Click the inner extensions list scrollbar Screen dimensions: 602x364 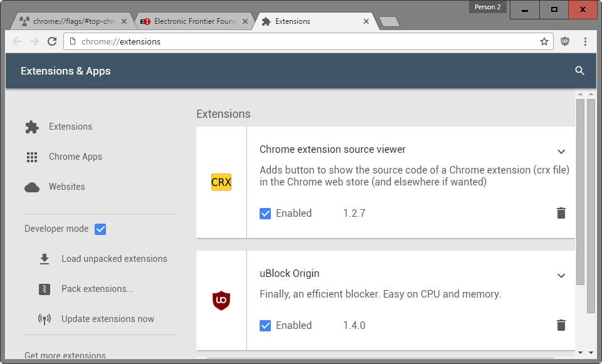pos(579,192)
